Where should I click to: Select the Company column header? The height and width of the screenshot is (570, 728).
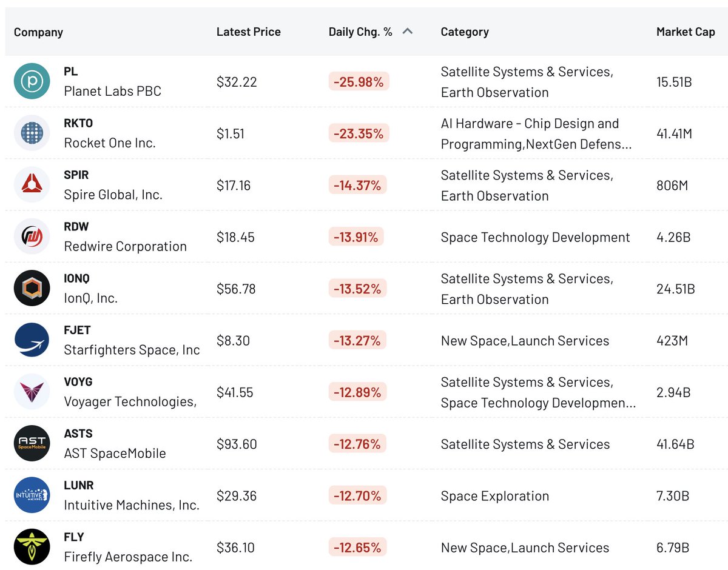click(x=38, y=32)
